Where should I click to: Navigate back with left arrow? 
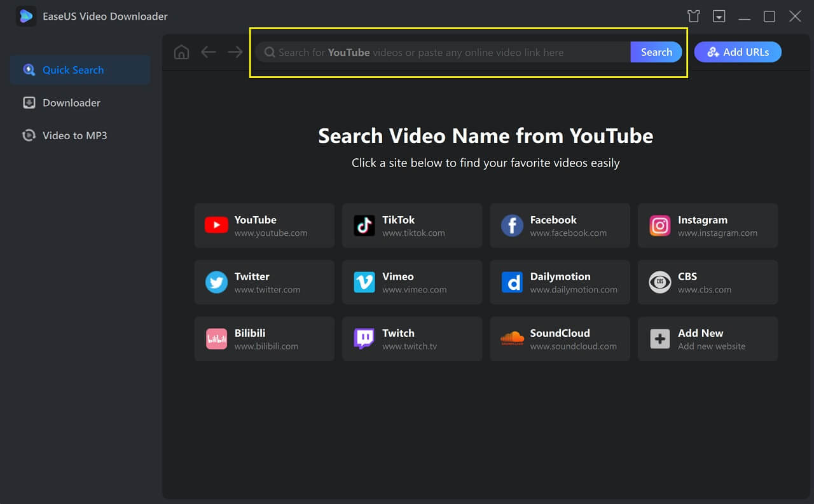pyautogui.click(x=209, y=52)
